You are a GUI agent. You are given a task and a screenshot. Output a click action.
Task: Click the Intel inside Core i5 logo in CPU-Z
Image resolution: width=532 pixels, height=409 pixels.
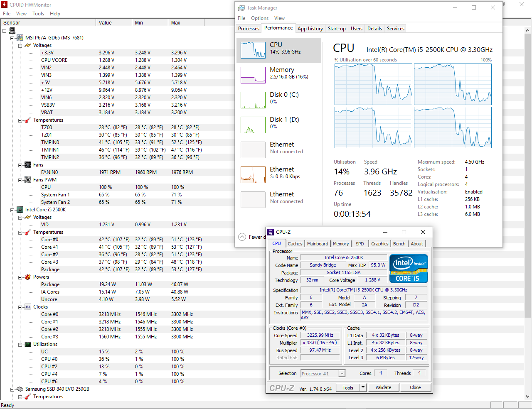coord(409,269)
